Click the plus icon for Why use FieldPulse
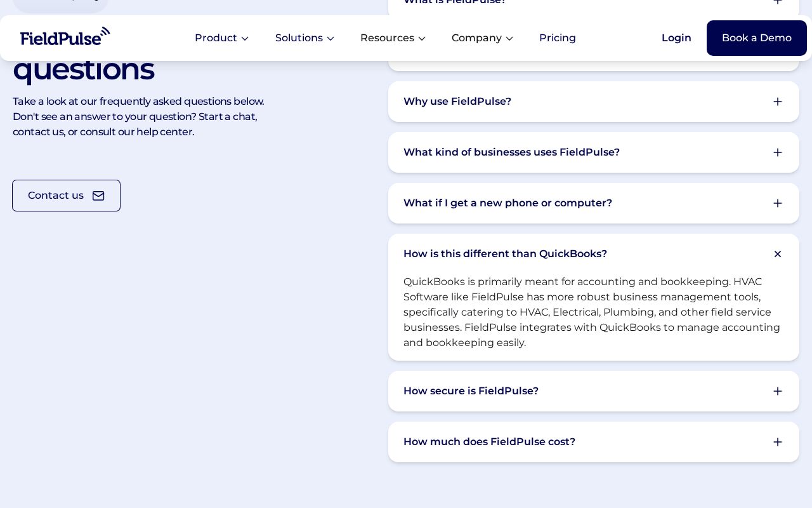Screen dimensions: 812x508 tap(777, 102)
